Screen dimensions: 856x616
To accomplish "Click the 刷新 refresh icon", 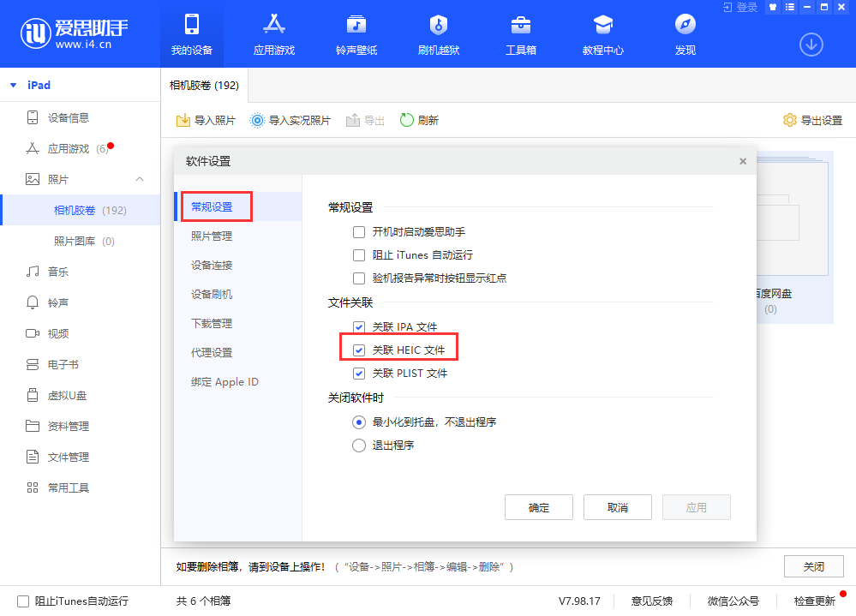I will 407,121.
